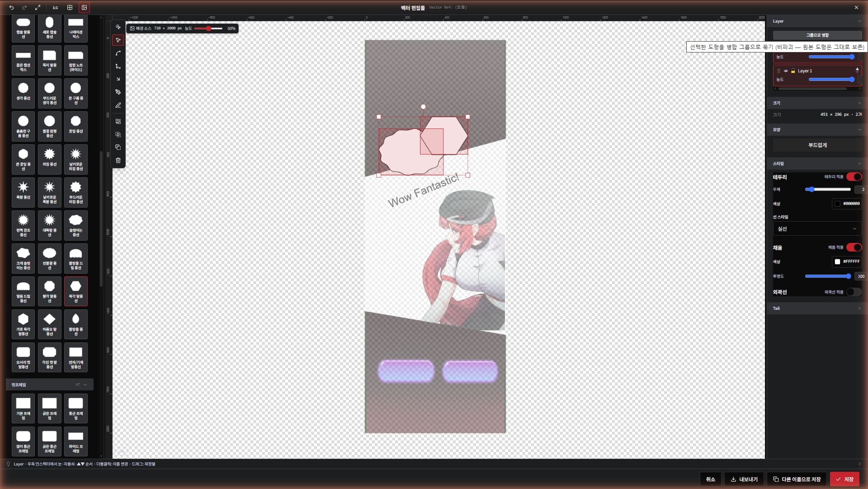Pick the 생각 풍선 circle shape
This screenshot has width=868, height=489.
click(23, 93)
